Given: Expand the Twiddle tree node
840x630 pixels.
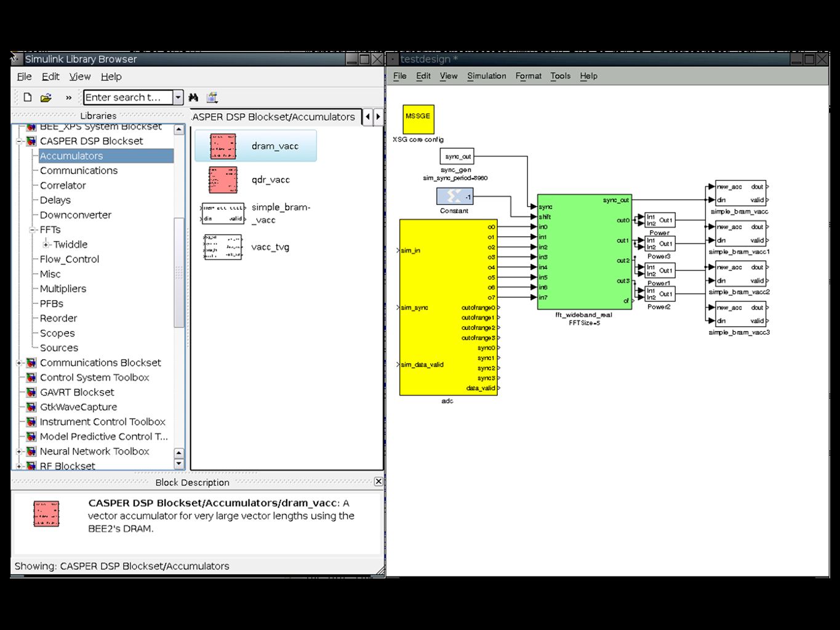Looking at the screenshot, I should pyautogui.click(x=46, y=244).
